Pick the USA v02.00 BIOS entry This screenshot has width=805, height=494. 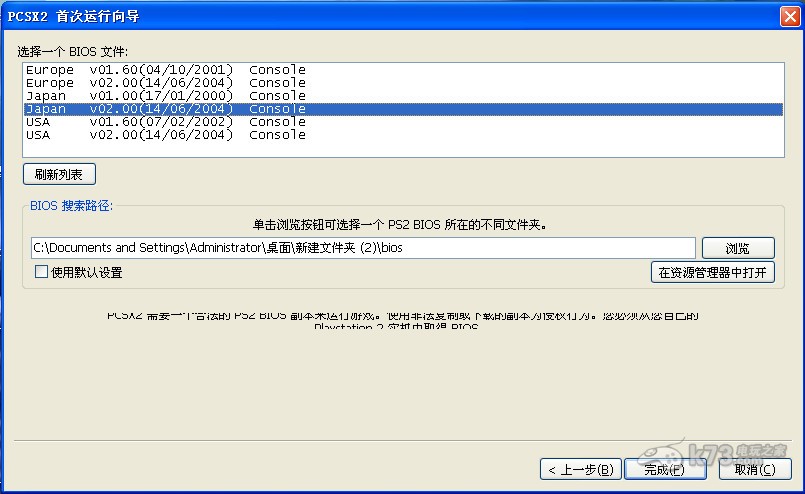(165, 135)
